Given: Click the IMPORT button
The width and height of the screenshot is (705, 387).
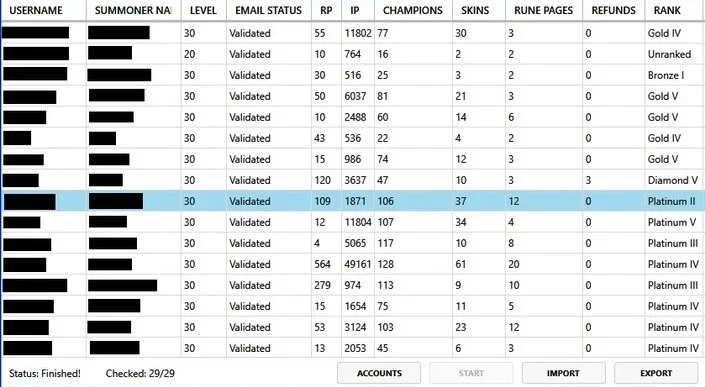Looking at the screenshot, I should pos(563,373).
